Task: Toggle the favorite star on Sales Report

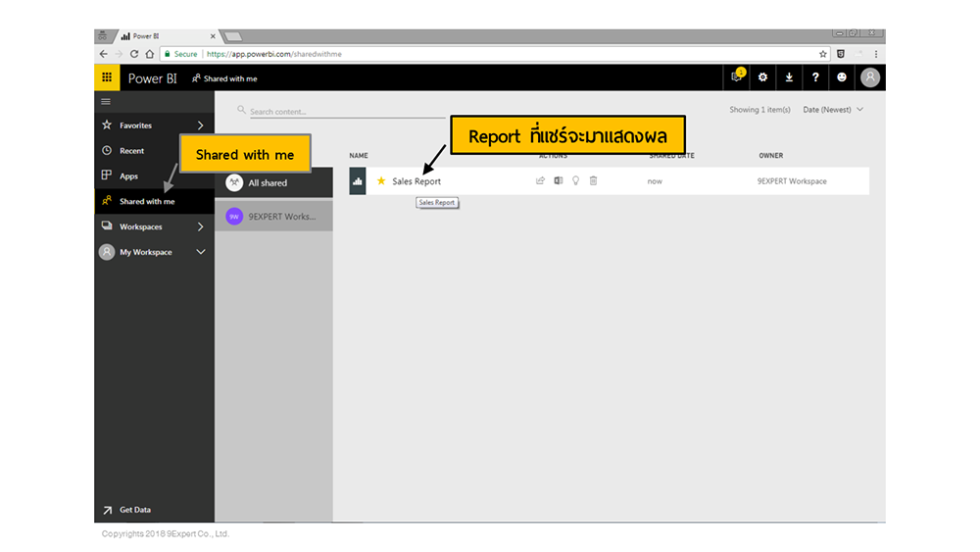Action: [381, 181]
